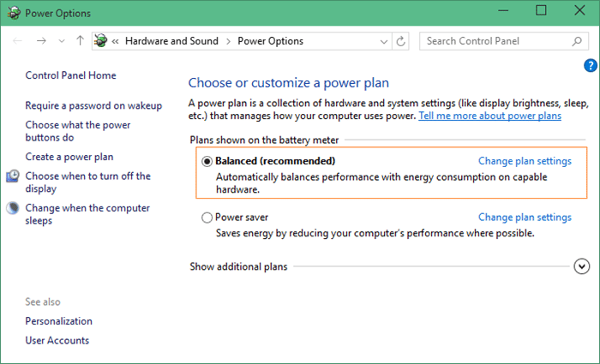Viewport: 600px width, 364px height.
Task: Open Control Panel Home
Action: 71,75
